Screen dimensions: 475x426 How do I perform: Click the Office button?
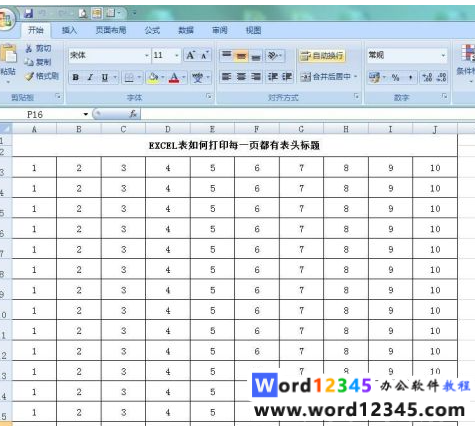click(x=6, y=18)
